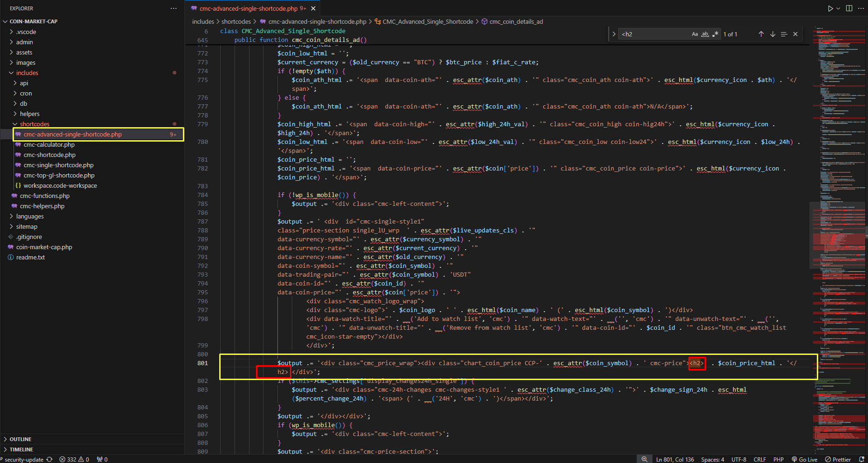Close the find widget

click(x=795, y=34)
